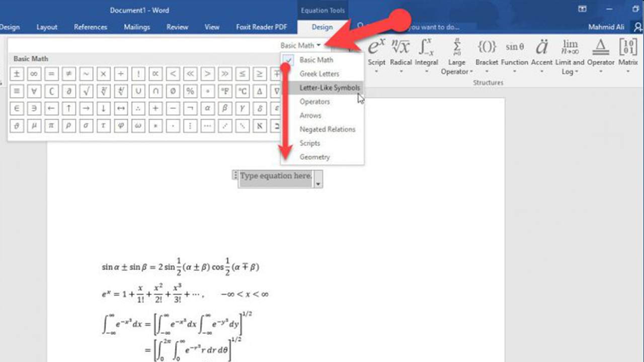Insert the empty set symbol
This screenshot has height=362, width=644.
pos(173,92)
